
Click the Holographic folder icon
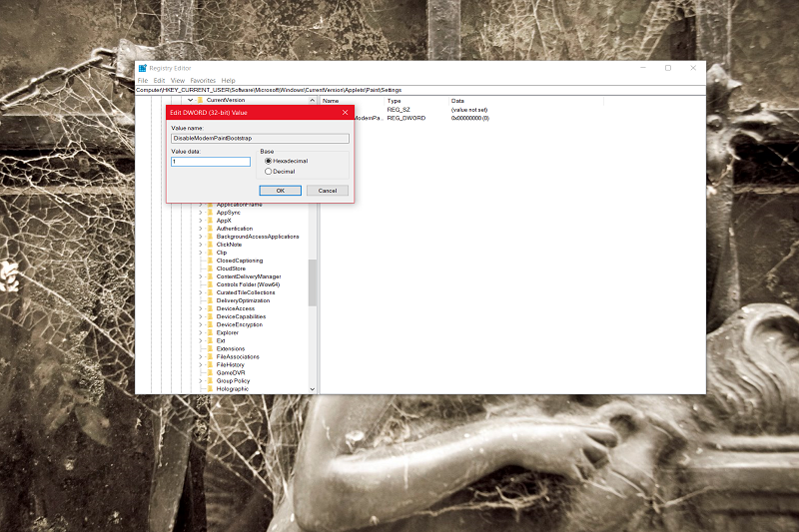[210, 388]
